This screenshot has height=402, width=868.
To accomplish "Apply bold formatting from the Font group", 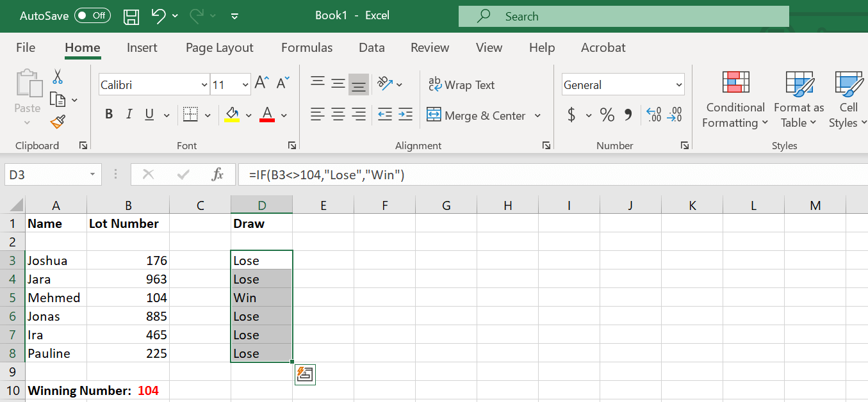I will tap(109, 114).
